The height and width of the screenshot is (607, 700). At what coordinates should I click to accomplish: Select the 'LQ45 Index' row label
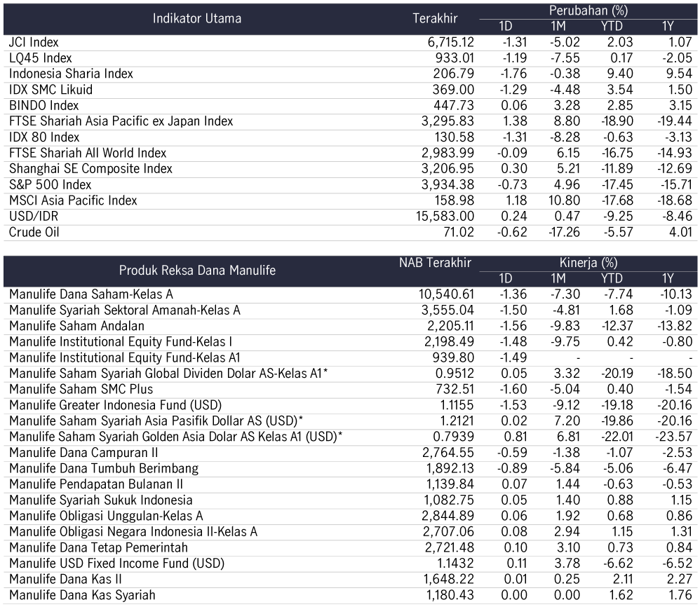coord(40,58)
